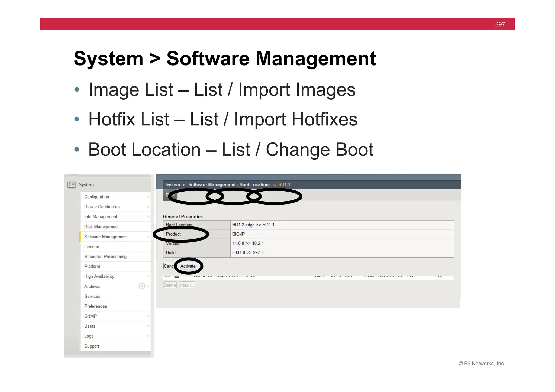Expand the File Management submenu arrow
This screenshot has width=555, height=392.
click(x=148, y=217)
